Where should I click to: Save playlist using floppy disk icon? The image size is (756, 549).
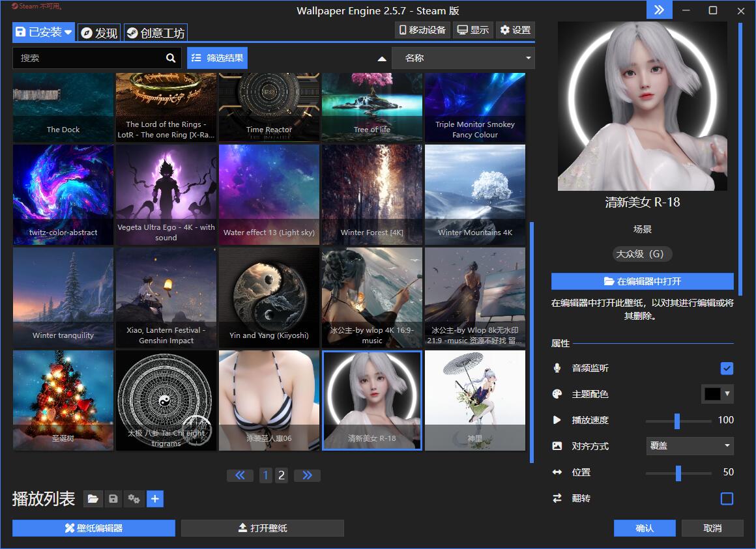tap(113, 499)
